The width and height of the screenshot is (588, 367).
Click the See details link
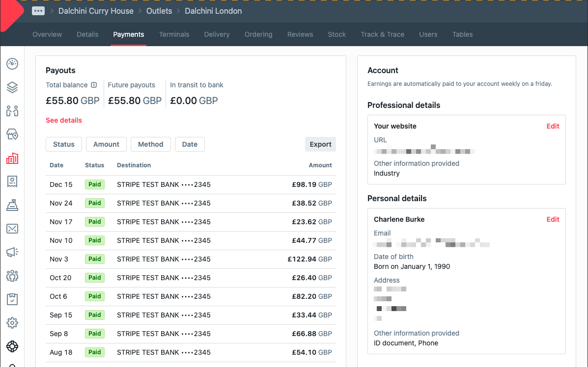tap(64, 120)
